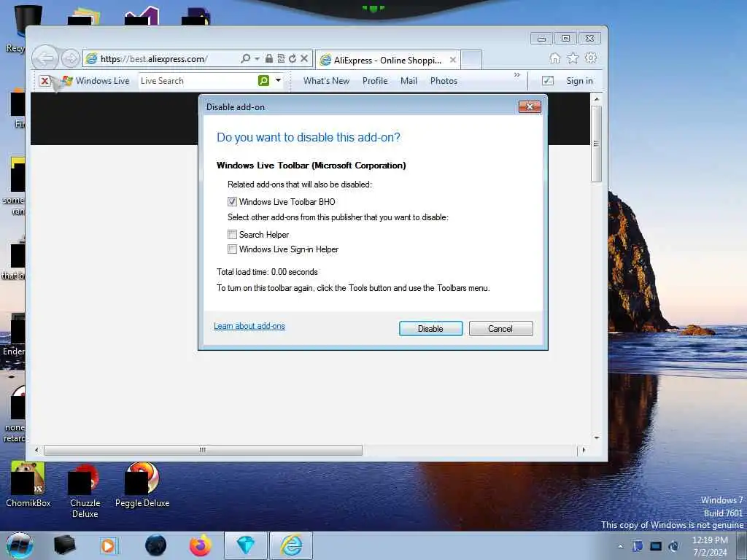This screenshot has height=560, width=747.
Task: Open Favorites star icon
Action: [x=573, y=58]
